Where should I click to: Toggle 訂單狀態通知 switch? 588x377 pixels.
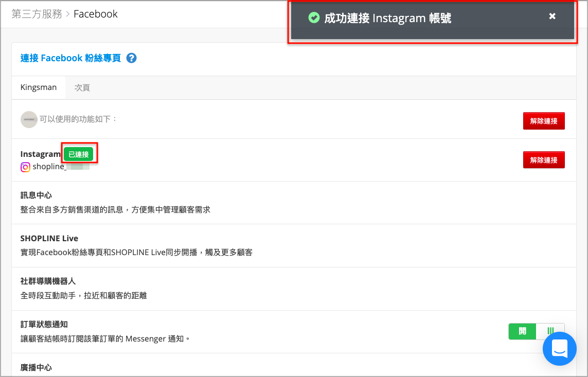click(x=536, y=331)
